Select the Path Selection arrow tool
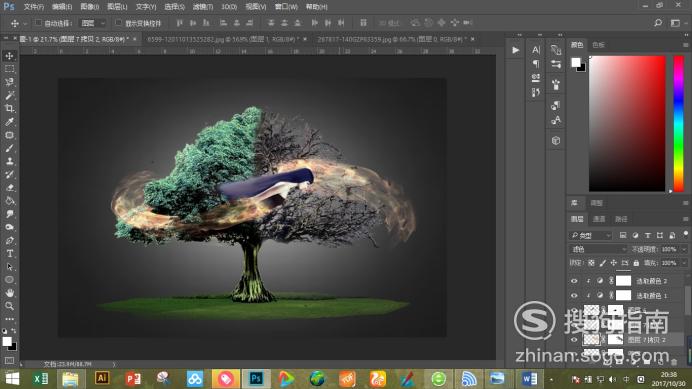The width and height of the screenshot is (692, 389). (x=9, y=267)
